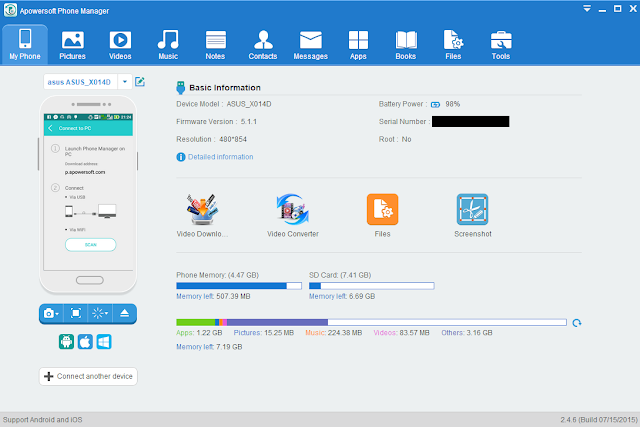This screenshot has height=427, width=640.
Task: Take a phone screenshot with camera button
Action: click(51, 314)
